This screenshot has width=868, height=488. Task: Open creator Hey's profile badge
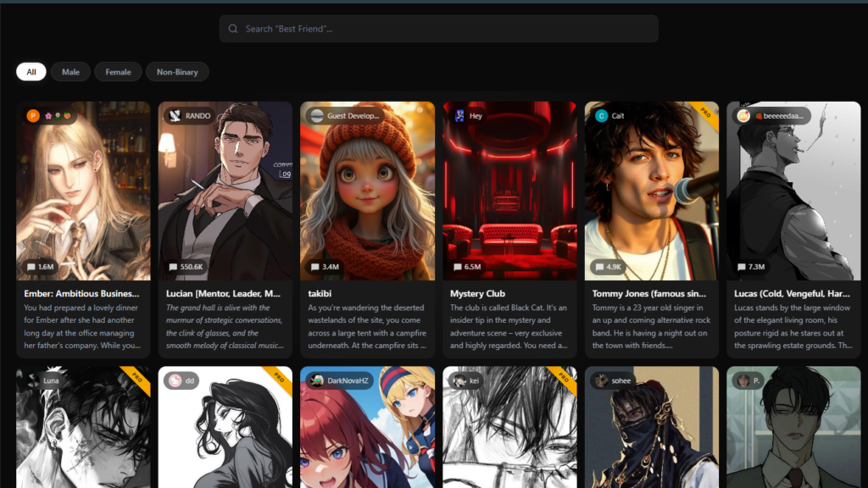[x=469, y=115]
